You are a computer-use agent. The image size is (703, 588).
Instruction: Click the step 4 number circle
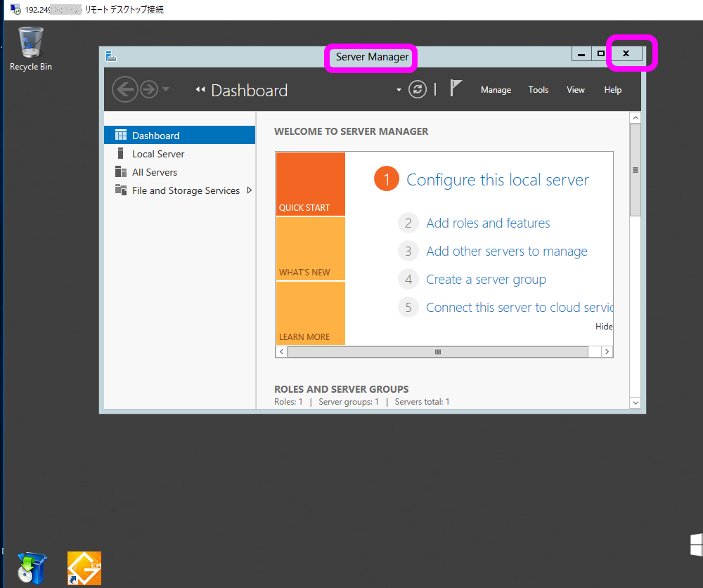(408, 280)
